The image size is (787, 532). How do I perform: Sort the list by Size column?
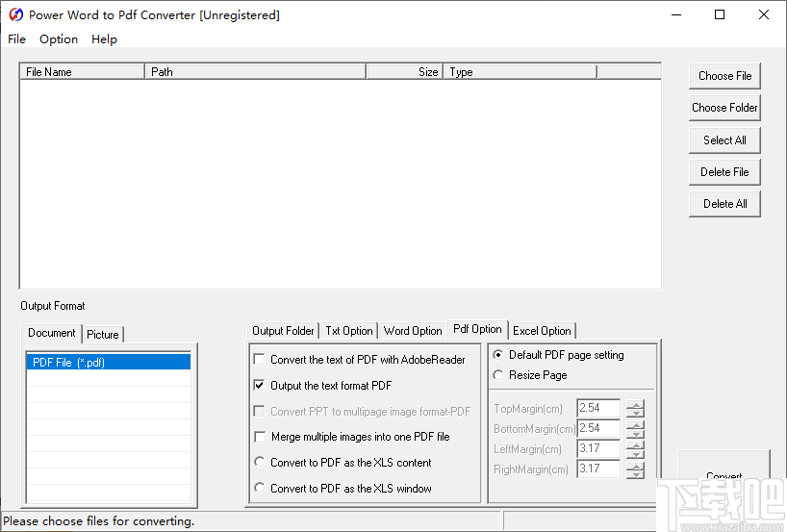pyautogui.click(x=404, y=72)
